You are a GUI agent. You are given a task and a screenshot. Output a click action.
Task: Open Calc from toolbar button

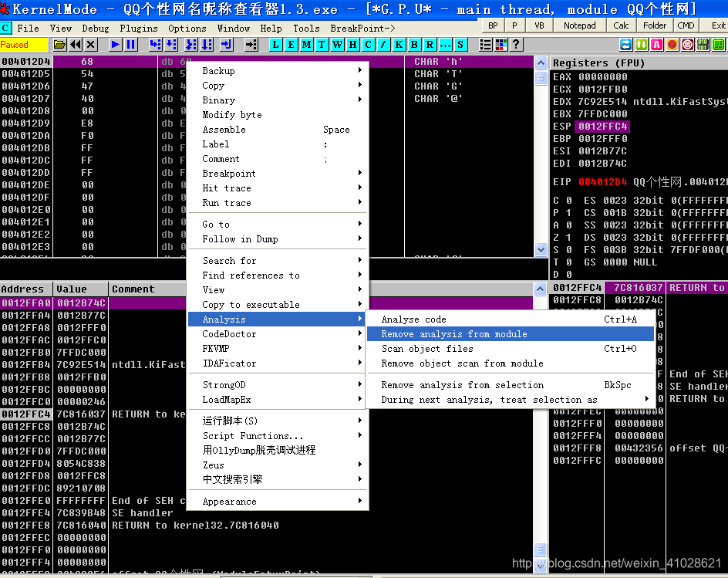click(621, 25)
